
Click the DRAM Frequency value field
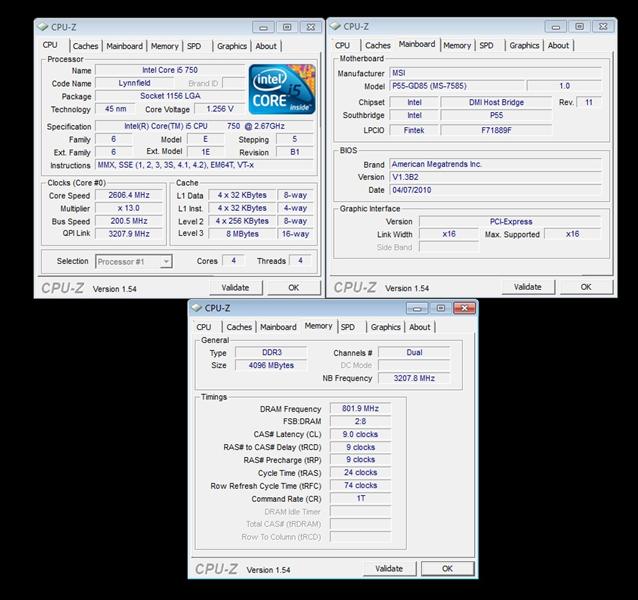point(359,408)
